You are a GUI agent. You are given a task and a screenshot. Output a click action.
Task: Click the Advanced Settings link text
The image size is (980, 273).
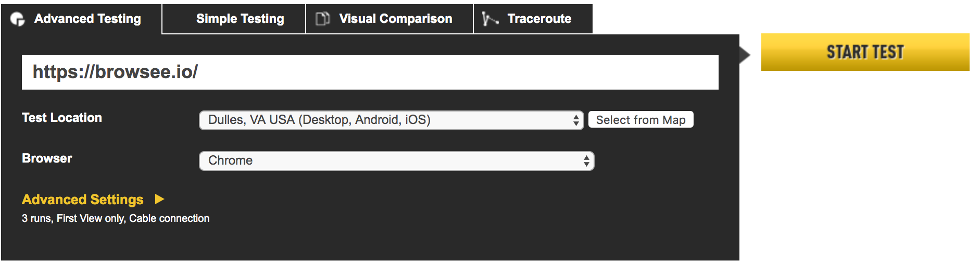[x=83, y=200]
